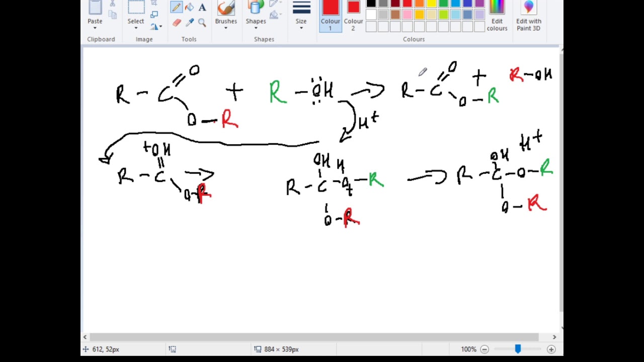The image size is (644, 362).
Task: Click Edit with Paint 3D
Action: 529,16
